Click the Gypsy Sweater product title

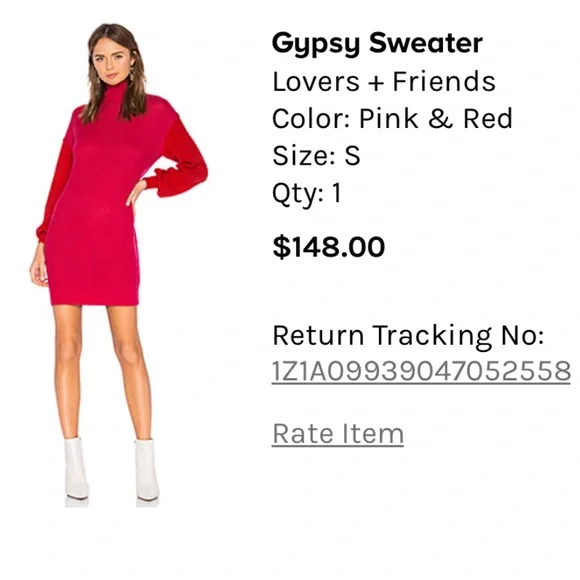377,44
